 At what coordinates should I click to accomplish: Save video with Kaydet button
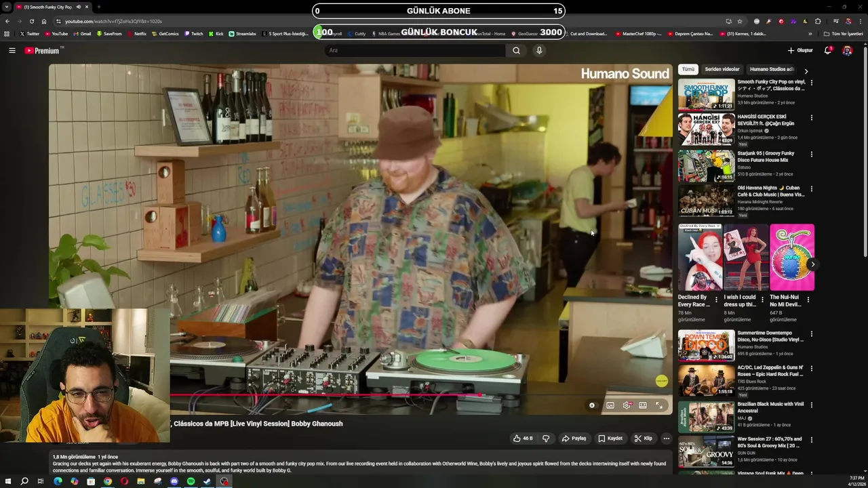point(610,439)
